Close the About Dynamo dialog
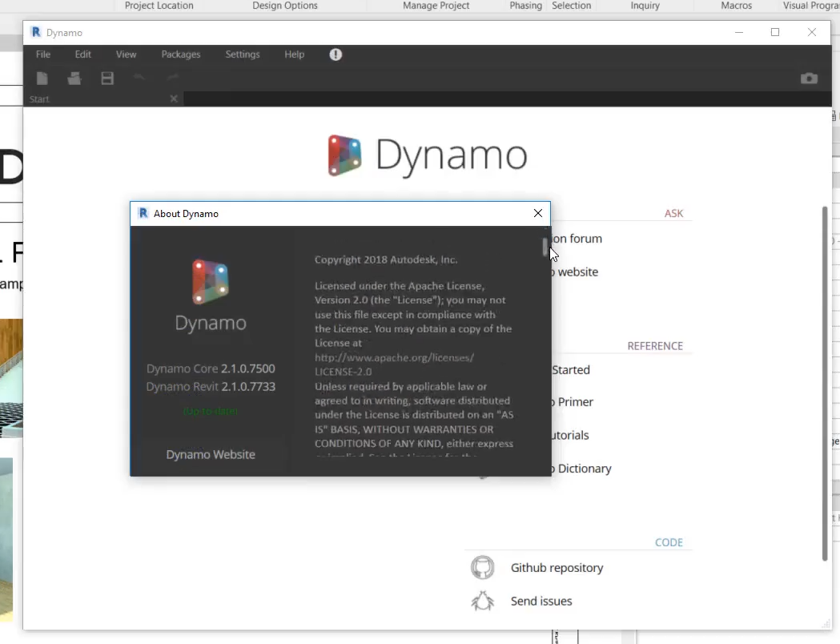Screen dimensions: 840x644 click(538, 213)
